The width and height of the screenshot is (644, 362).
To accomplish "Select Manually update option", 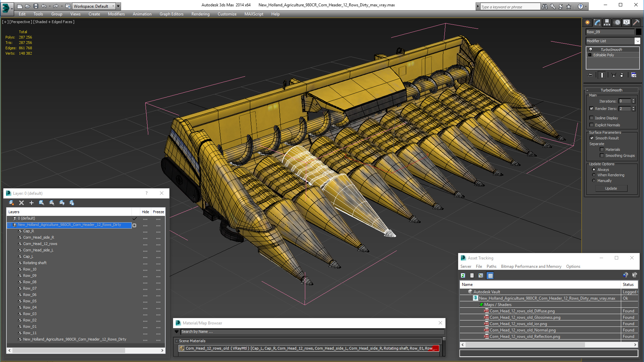I will [594, 181].
